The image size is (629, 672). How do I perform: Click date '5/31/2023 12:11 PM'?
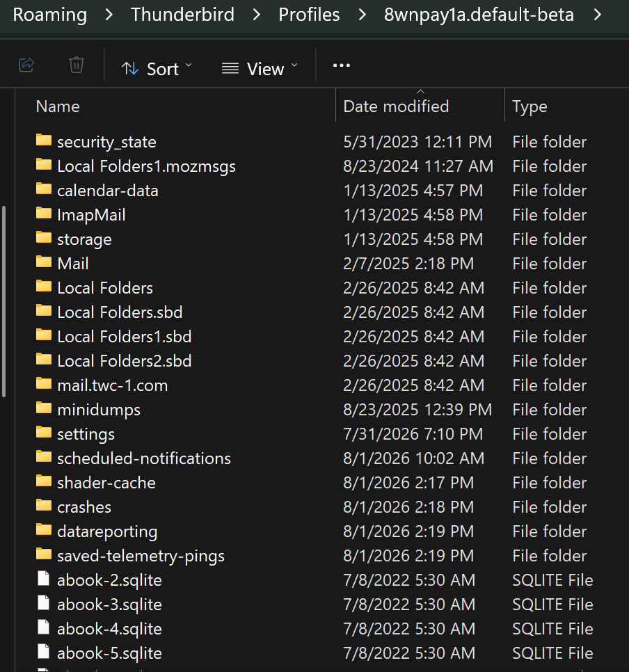point(417,142)
